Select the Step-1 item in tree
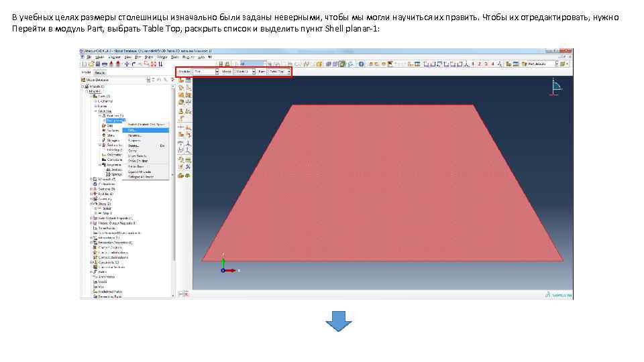 coord(106,213)
